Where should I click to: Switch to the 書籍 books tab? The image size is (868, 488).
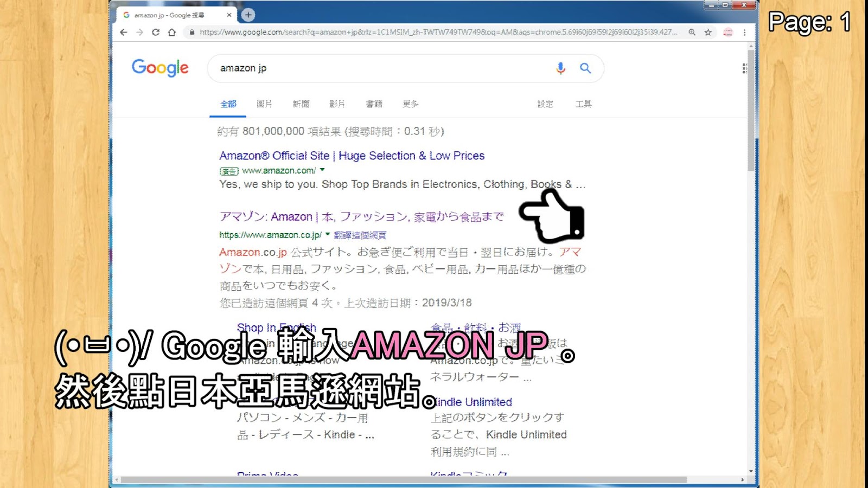374,104
